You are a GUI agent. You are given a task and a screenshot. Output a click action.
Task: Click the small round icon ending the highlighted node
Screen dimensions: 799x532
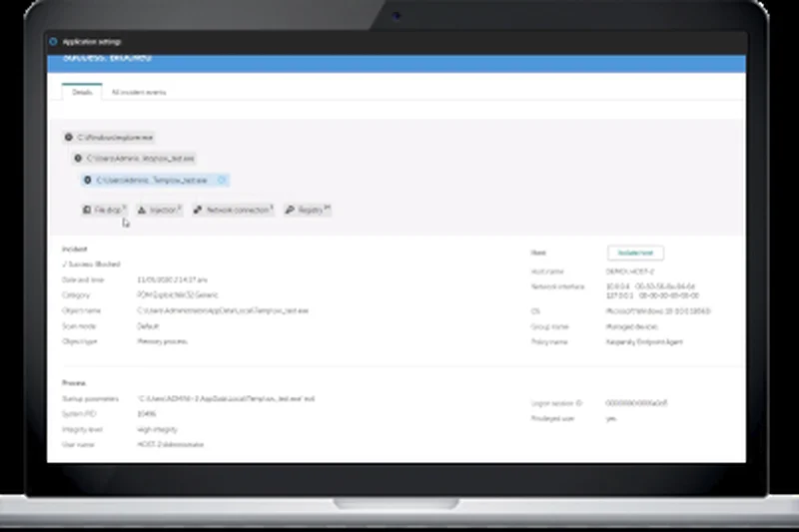coord(222,180)
